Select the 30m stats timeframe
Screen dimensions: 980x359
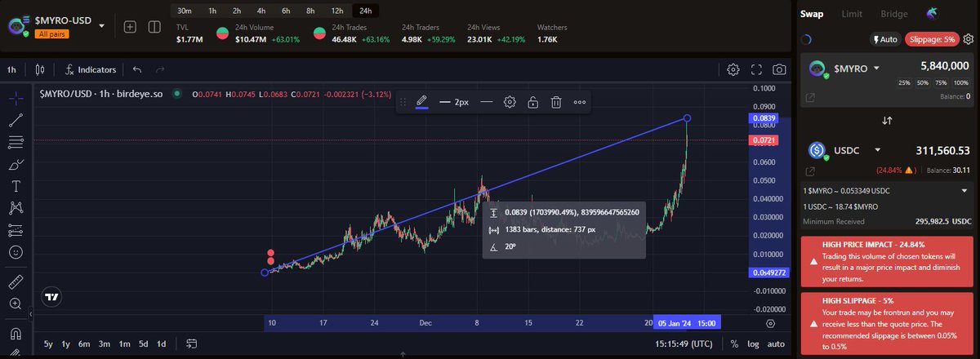(x=185, y=11)
